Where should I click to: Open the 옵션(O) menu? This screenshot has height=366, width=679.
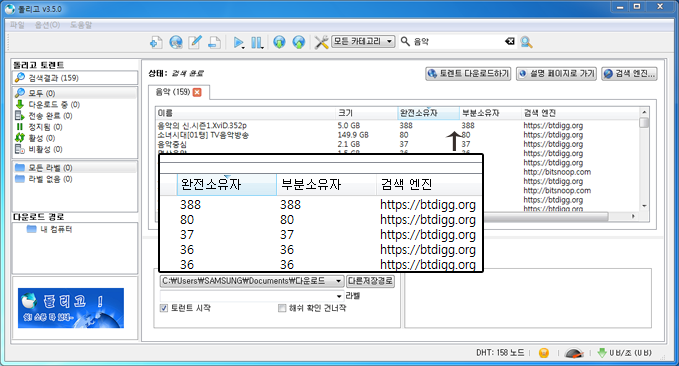(x=47, y=25)
